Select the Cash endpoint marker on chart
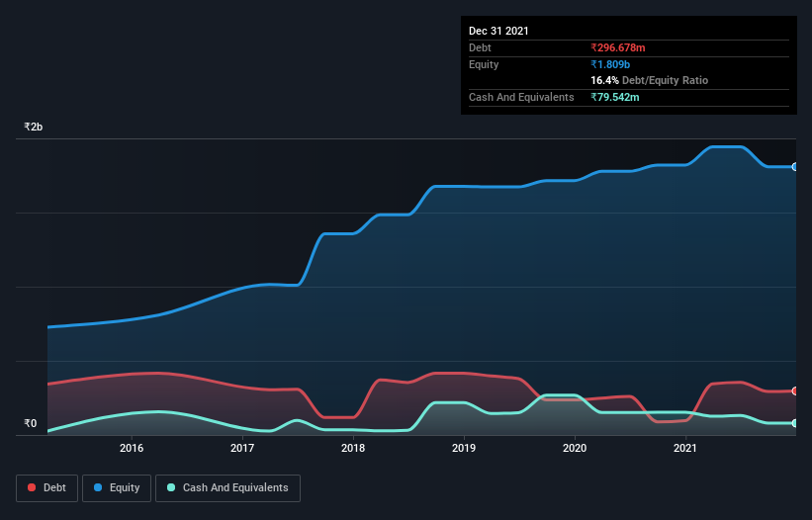 coord(795,423)
